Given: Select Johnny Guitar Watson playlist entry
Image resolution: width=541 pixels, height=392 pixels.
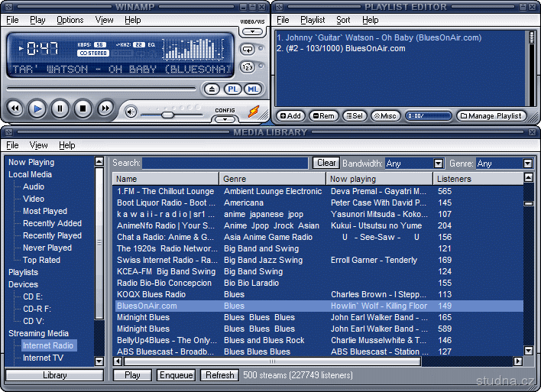Looking at the screenshot, I should click(x=379, y=37).
